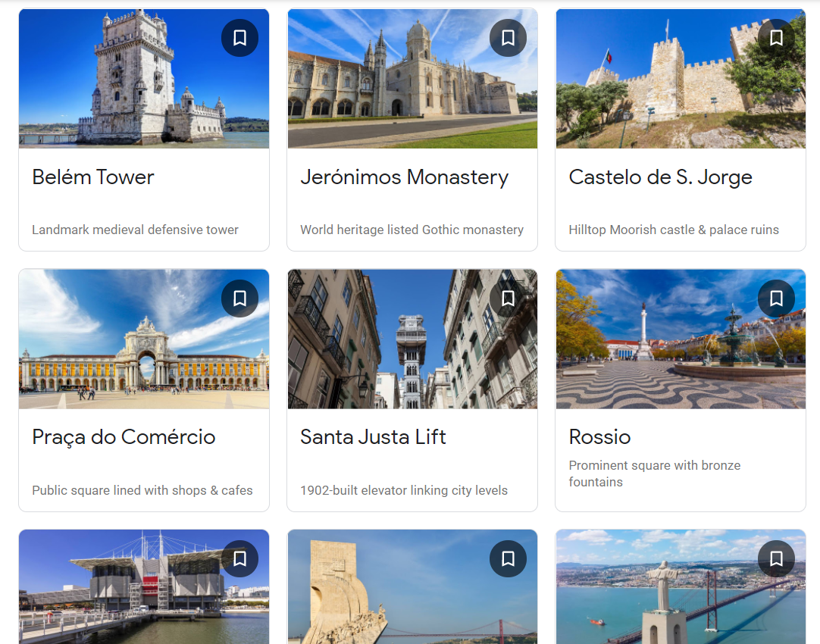Click 'Prominent square with bronze fountains' text
The image size is (820, 644).
tap(655, 474)
